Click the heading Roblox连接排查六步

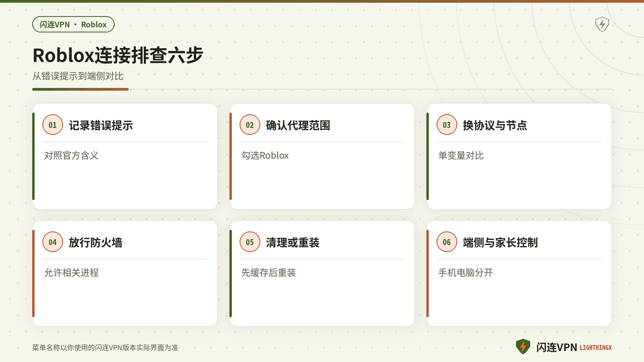118,56
